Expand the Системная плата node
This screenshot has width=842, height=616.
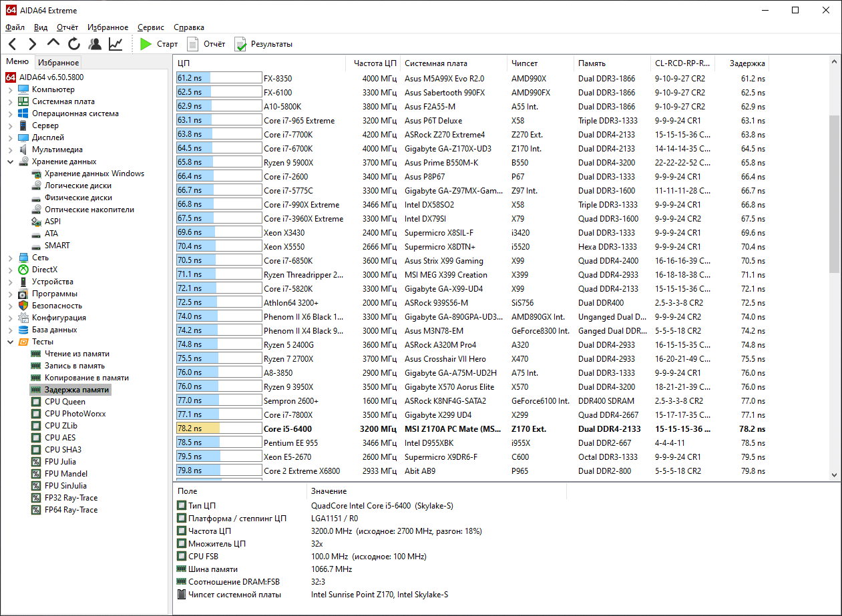click(10, 101)
